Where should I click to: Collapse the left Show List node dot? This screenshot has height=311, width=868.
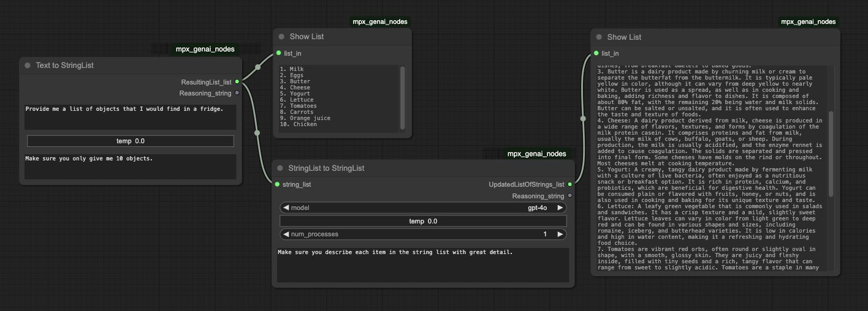coord(281,37)
